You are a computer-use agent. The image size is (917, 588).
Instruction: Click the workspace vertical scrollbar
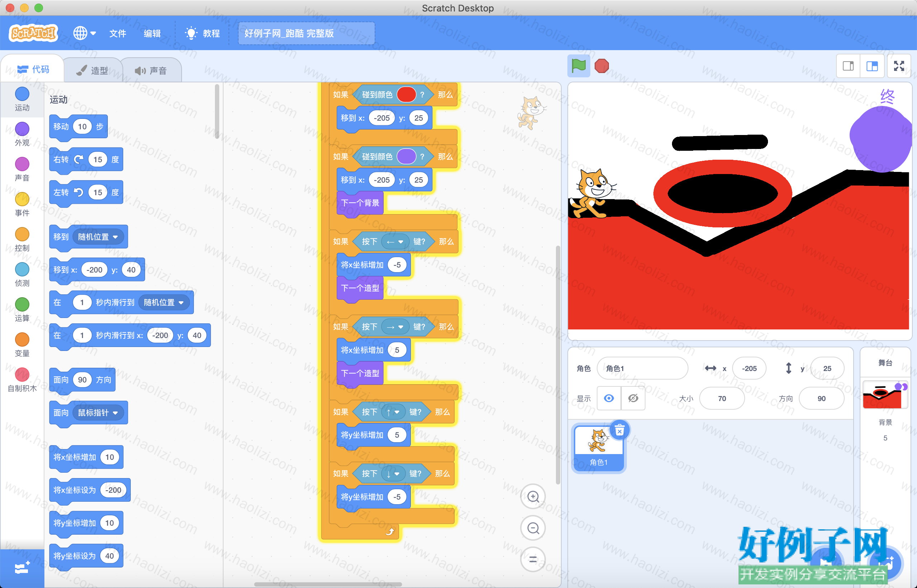(x=558, y=365)
